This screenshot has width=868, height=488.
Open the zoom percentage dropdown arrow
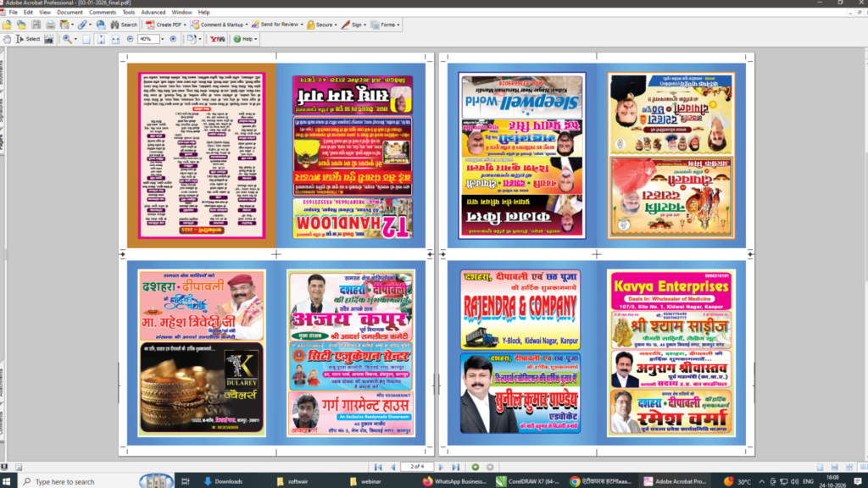(x=162, y=39)
